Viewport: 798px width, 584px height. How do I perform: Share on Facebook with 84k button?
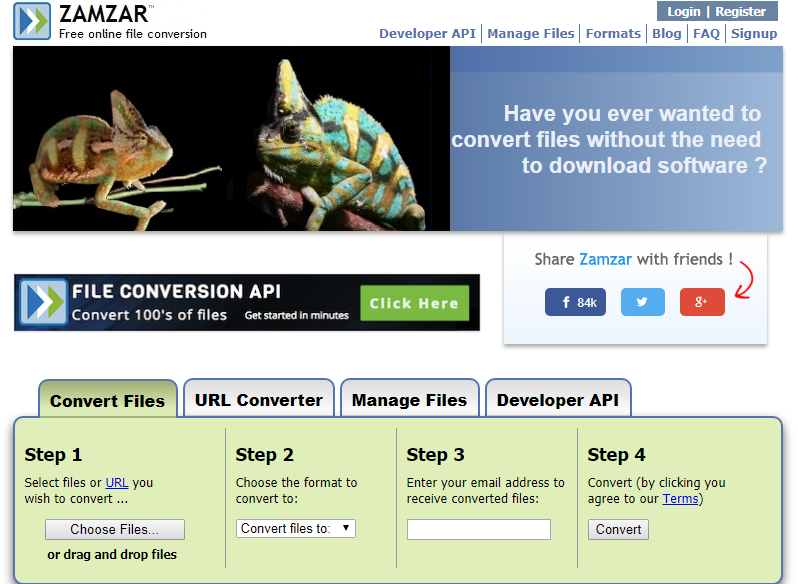pos(575,302)
